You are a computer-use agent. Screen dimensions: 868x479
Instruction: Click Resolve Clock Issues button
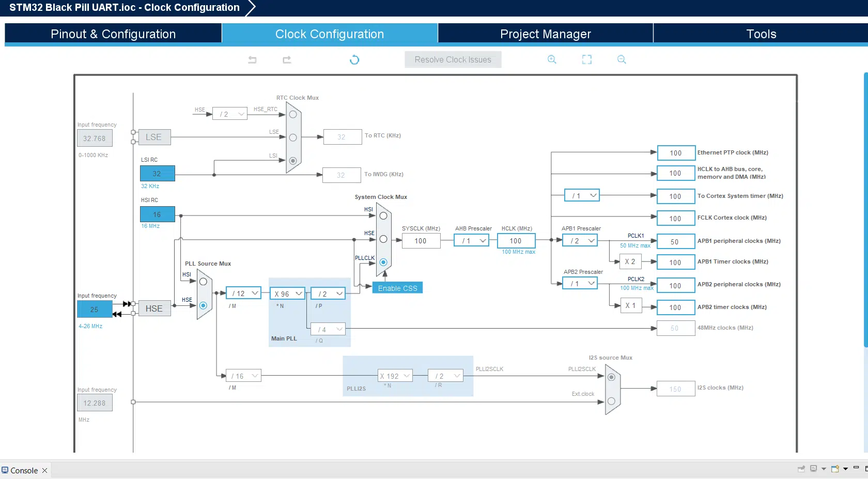(x=453, y=59)
